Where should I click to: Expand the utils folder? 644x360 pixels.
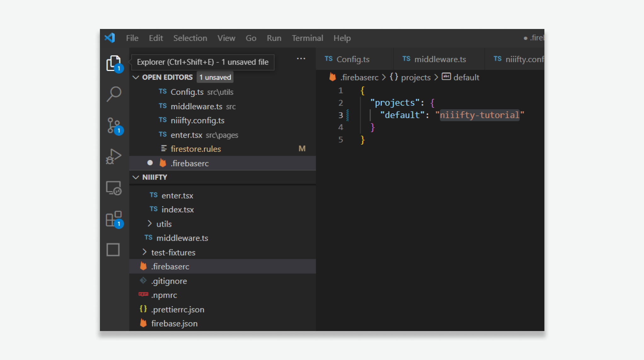click(x=150, y=224)
